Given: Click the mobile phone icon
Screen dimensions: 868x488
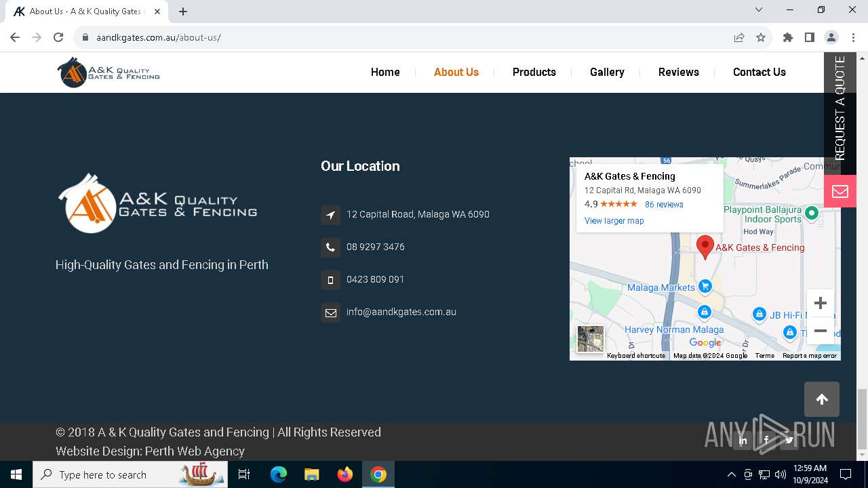Looking at the screenshot, I should click(x=330, y=280).
